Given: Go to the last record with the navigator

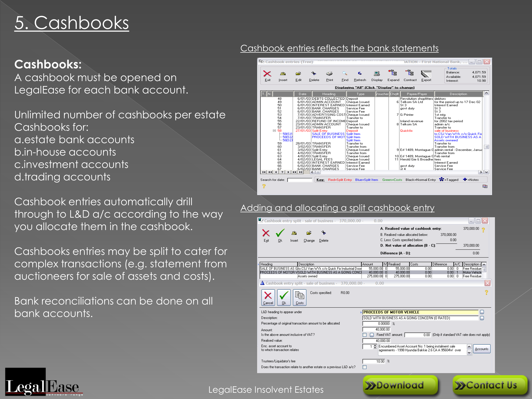Looking at the screenshot, I should [x=300, y=172].
